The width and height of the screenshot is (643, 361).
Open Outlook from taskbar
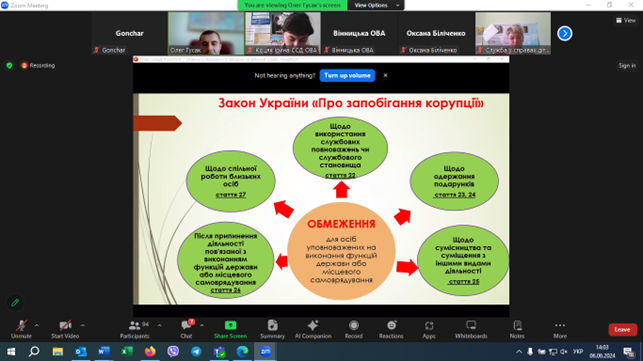click(81, 352)
